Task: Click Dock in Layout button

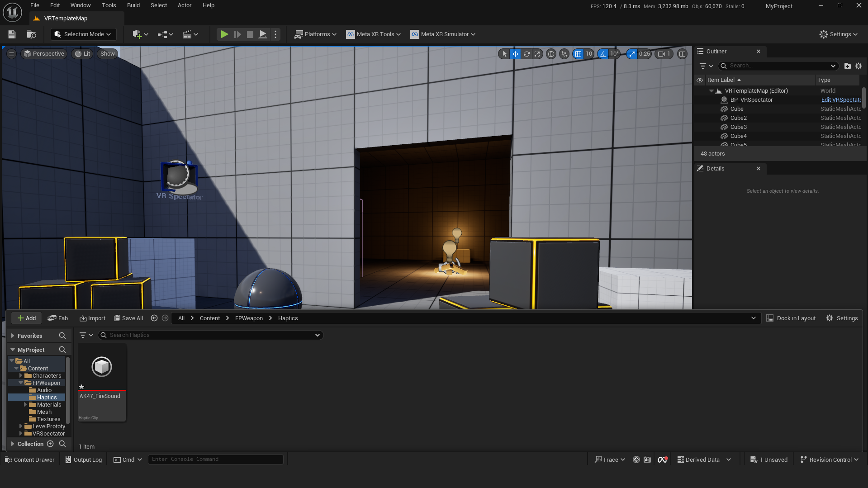Action: pos(791,318)
